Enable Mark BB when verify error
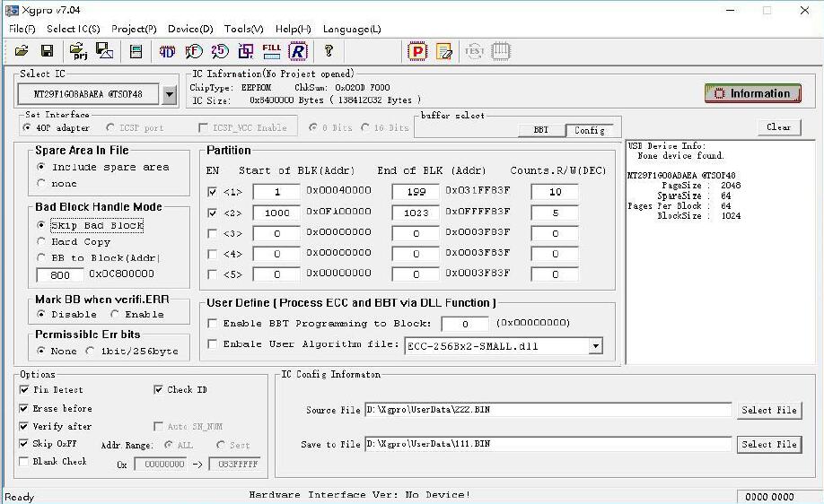The height and width of the screenshot is (504, 824). 115,314
